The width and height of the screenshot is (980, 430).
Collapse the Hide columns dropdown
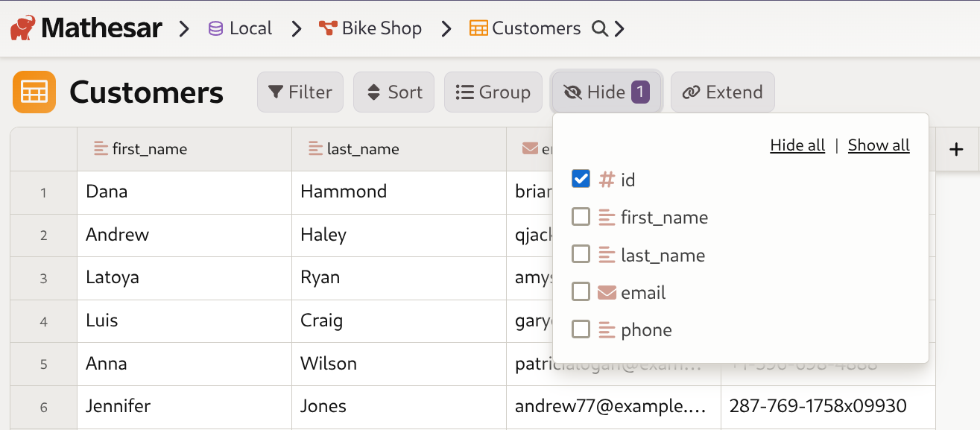[x=606, y=92]
